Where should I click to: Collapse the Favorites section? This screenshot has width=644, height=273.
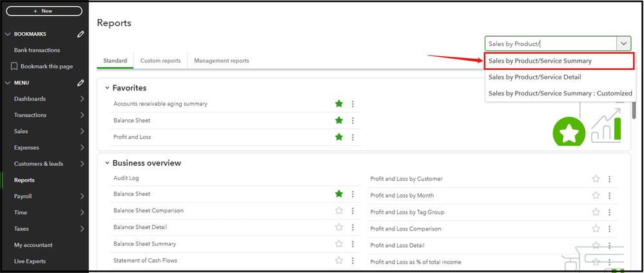[x=107, y=88]
